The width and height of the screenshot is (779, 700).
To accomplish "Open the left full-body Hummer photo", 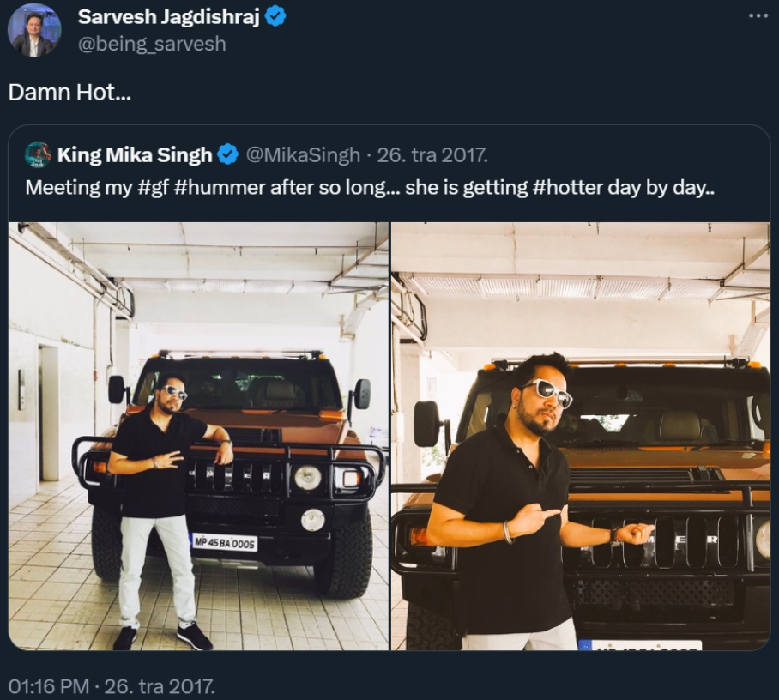I will (198, 436).
